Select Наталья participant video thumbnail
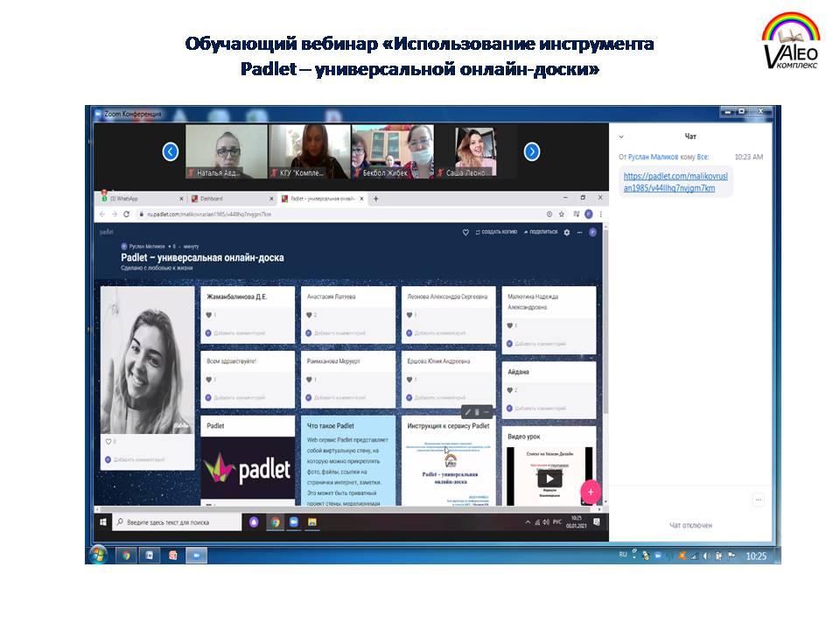Image resolution: width=840 pixels, height=630 pixels. tap(226, 151)
